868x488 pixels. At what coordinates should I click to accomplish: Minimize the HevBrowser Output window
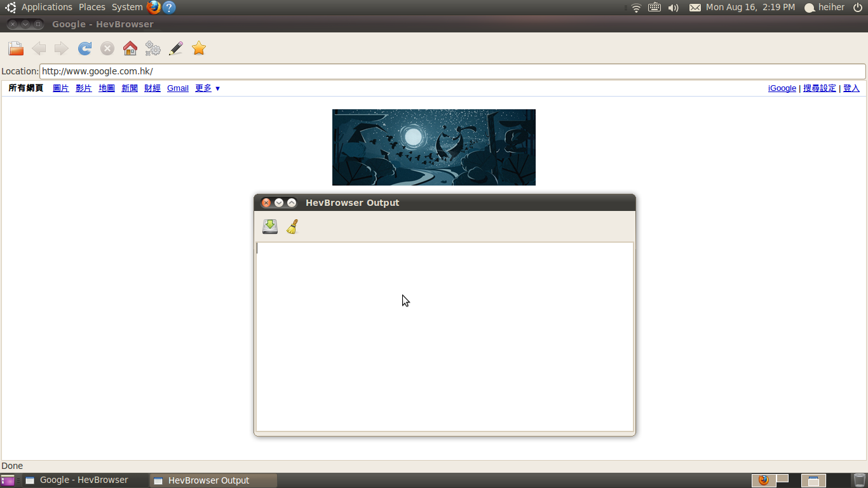(279, 203)
